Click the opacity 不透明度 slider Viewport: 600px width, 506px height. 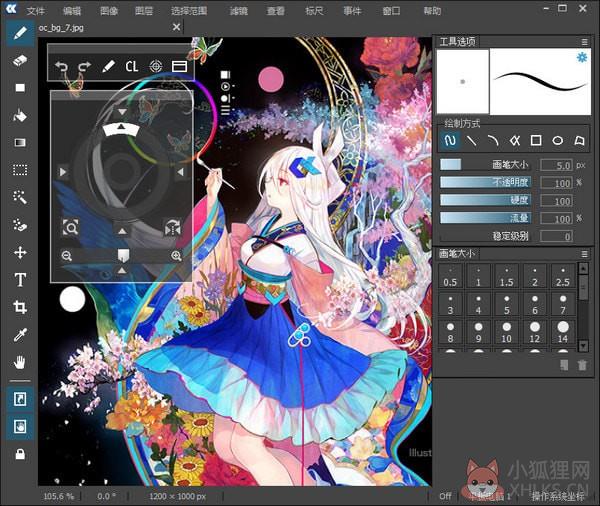(485, 182)
